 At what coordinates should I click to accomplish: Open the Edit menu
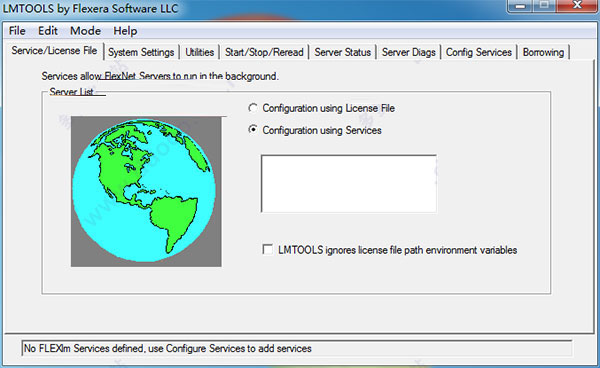pyautogui.click(x=48, y=31)
